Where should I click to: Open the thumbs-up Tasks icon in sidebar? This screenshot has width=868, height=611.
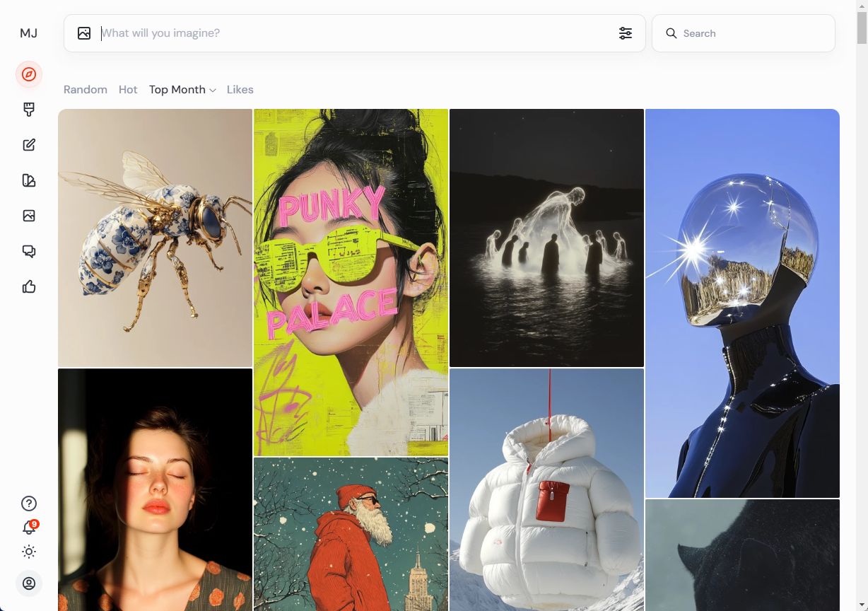pyautogui.click(x=29, y=286)
